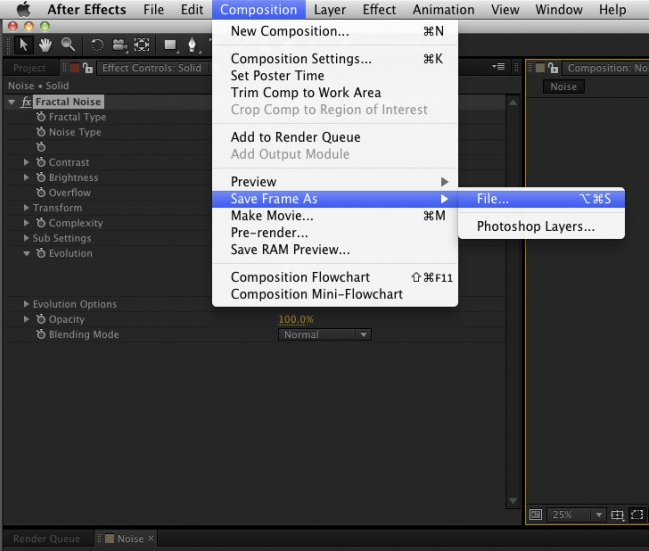Expand the Transform property group
Viewport: 649px width, 551px height.
pos(27,208)
